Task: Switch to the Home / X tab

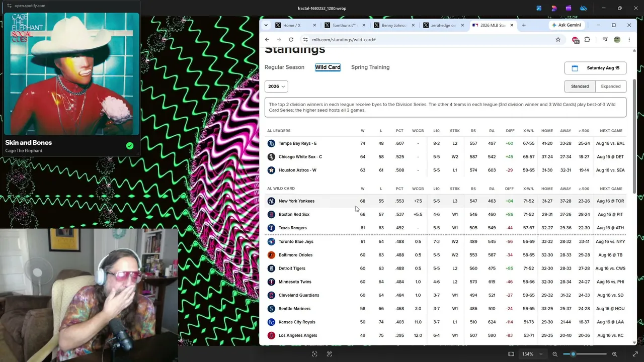Action: (x=292, y=25)
